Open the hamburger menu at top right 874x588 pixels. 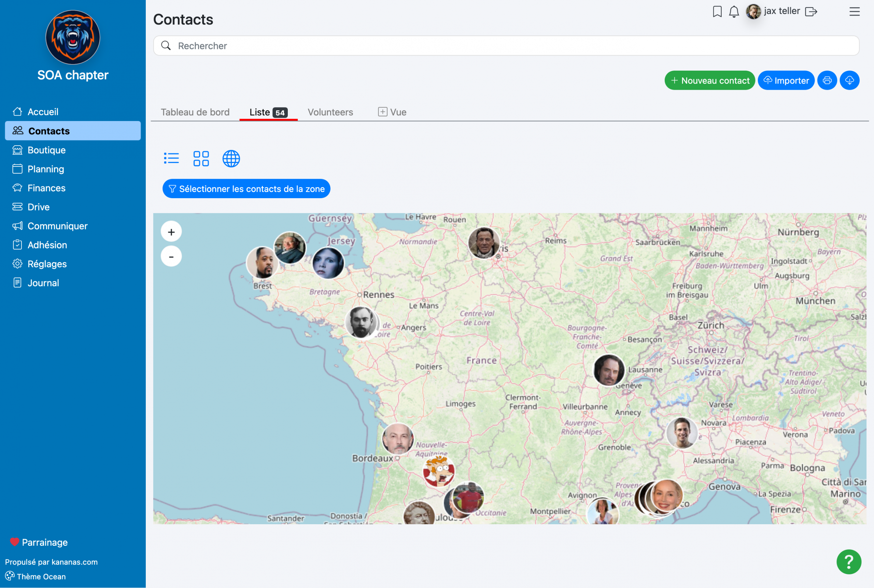click(x=854, y=12)
